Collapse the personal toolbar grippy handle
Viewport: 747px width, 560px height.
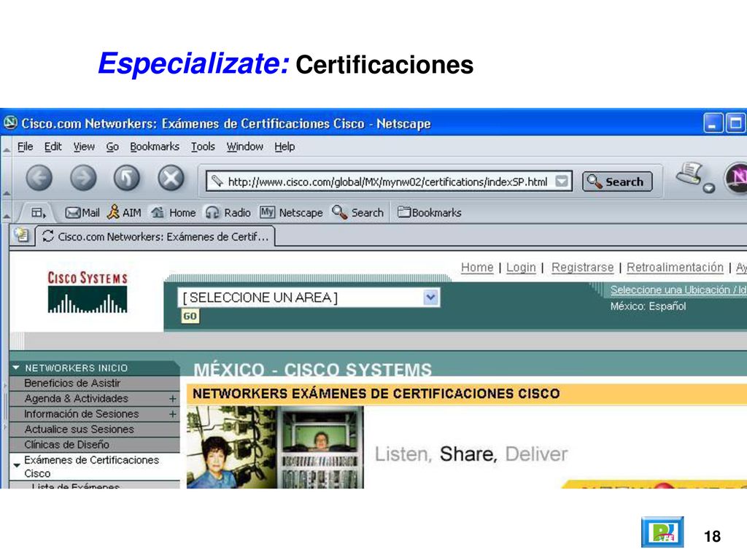pyautogui.click(x=6, y=216)
